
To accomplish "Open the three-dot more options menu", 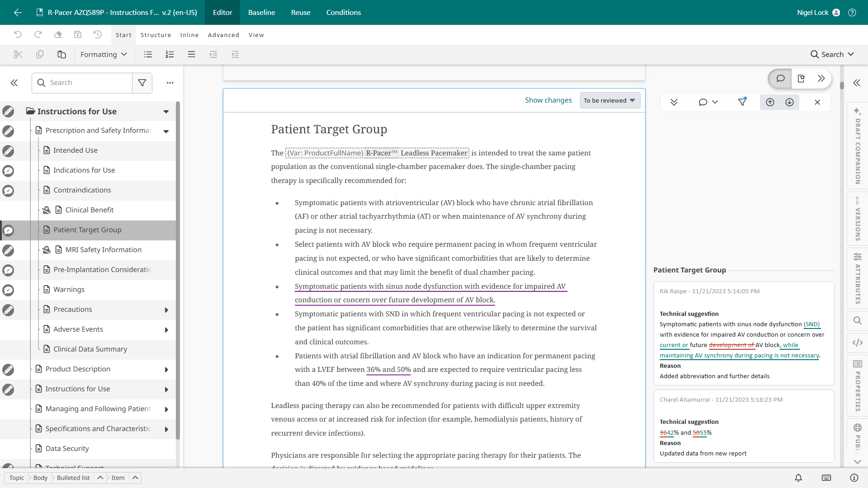I will pyautogui.click(x=170, y=83).
